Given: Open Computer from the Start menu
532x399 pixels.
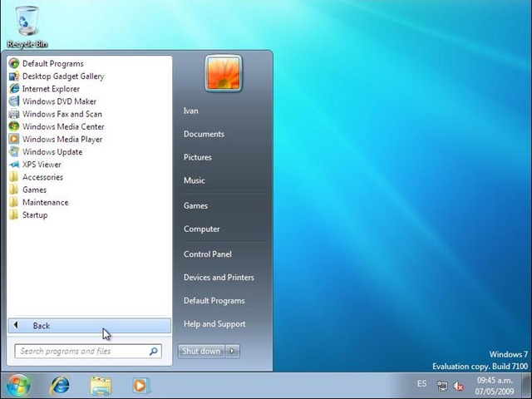Looking at the screenshot, I should click(201, 229).
